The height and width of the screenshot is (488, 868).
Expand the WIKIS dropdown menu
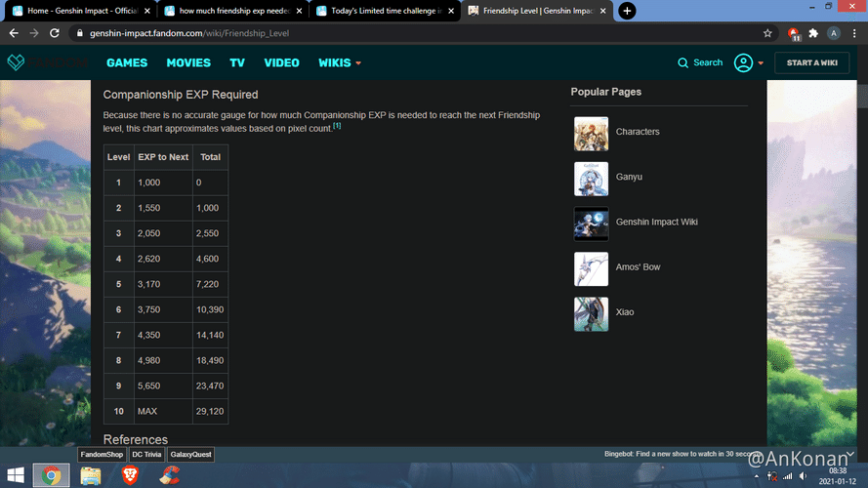(x=340, y=63)
